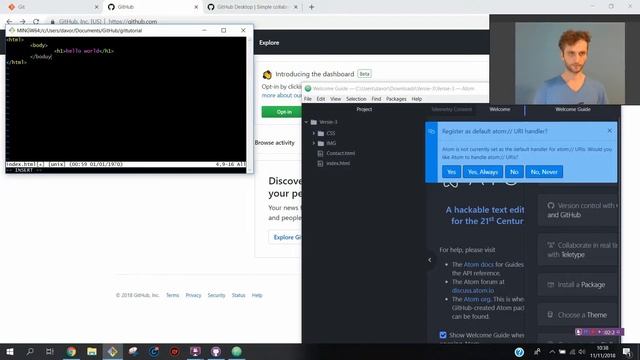Open the Windows notification center
The width and height of the screenshot is (640, 360).
click(x=627, y=351)
